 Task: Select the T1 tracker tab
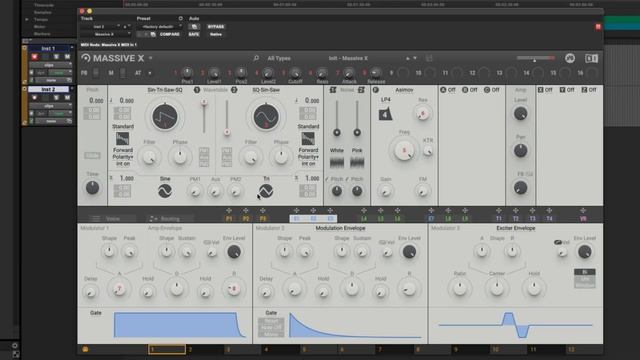click(499, 219)
